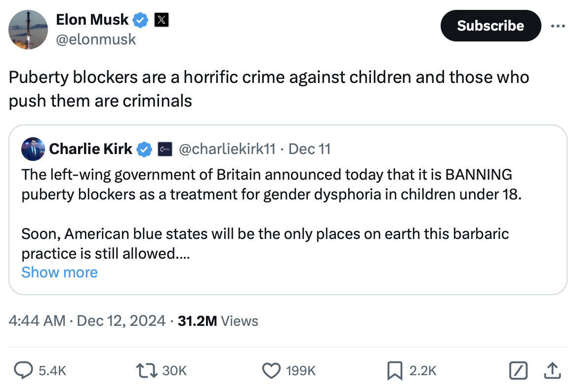The width and height of the screenshot is (576, 392).
Task: Click Charlie Kirk's blue verified badge
Action: 144,149
